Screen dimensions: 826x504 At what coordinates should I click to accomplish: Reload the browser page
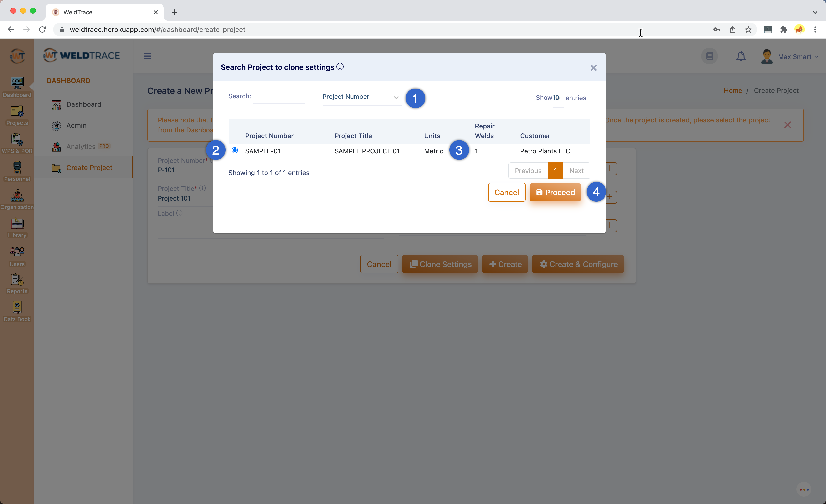pos(42,30)
